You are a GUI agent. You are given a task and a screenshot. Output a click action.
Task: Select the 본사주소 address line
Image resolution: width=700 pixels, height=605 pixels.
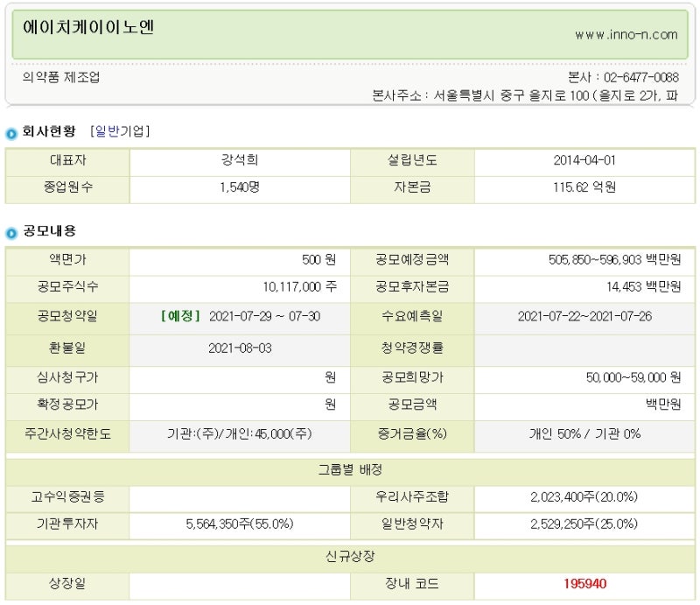525,95
